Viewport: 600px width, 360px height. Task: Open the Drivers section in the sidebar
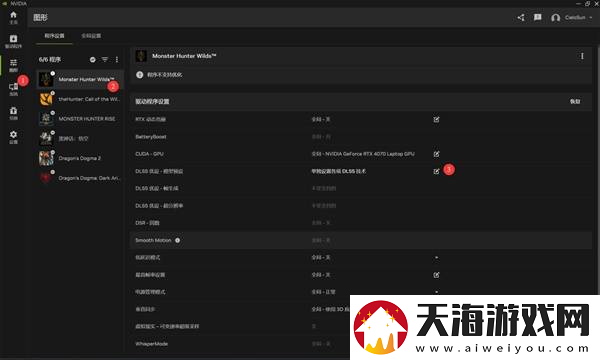pyautogui.click(x=13, y=41)
